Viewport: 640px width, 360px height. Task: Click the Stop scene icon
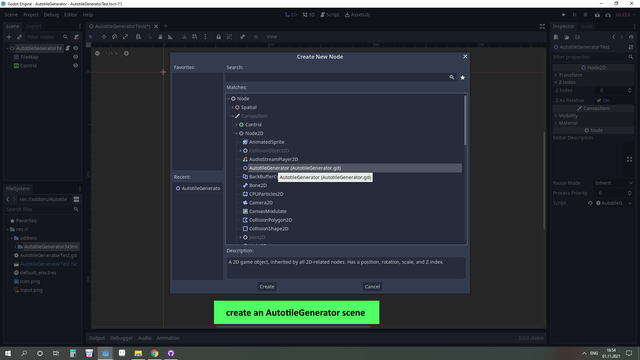tap(585, 15)
